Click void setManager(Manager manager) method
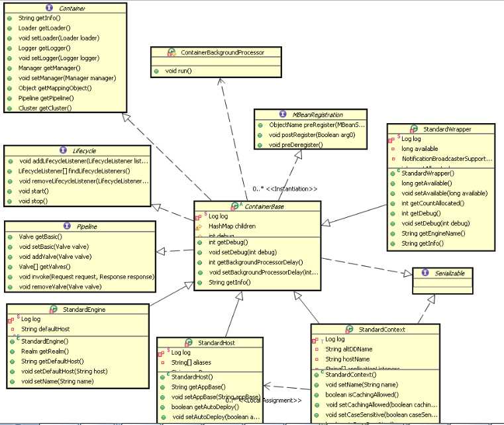Screen dimensions: 504x425 67,78
